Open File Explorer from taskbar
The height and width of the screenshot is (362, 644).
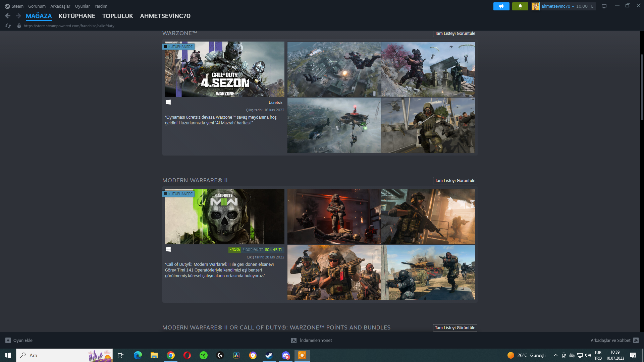(154, 355)
